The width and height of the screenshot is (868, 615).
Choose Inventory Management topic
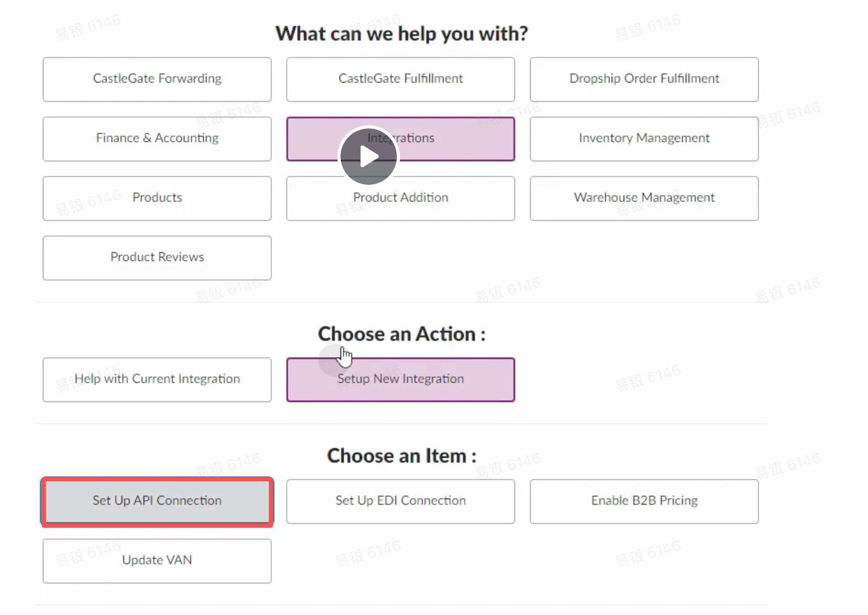pyautogui.click(x=643, y=139)
